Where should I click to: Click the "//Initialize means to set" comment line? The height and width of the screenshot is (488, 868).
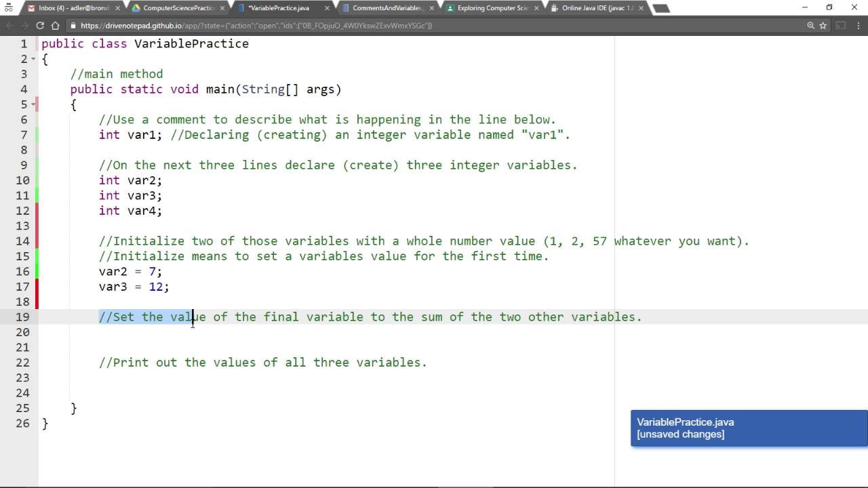[x=324, y=256]
